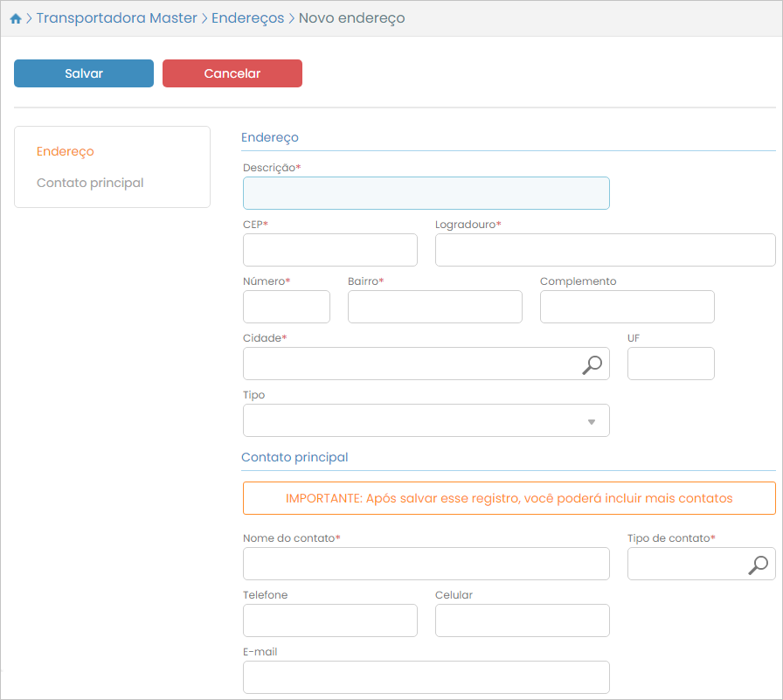Focus the Número input box
The width and height of the screenshot is (783, 700).
pyautogui.click(x=286, y=308)
